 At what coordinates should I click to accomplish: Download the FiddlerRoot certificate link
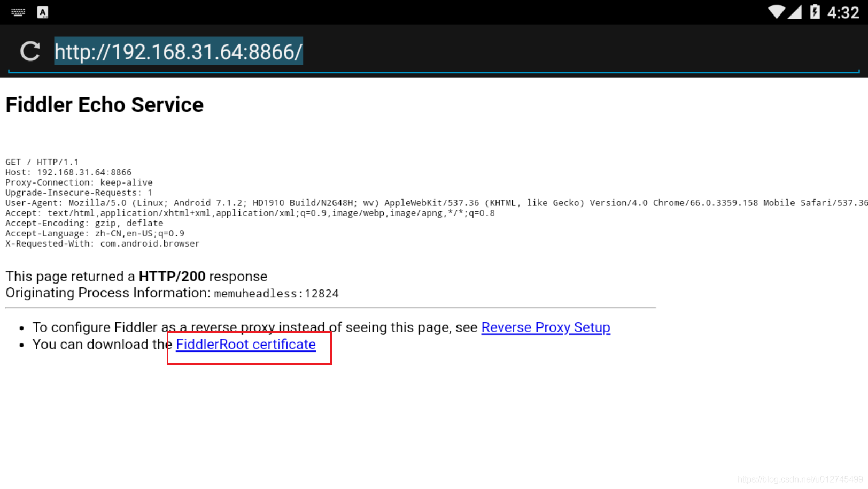246,345
